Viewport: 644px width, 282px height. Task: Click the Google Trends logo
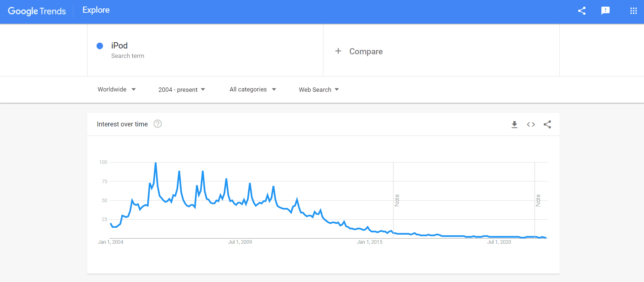tap(37, 11)
